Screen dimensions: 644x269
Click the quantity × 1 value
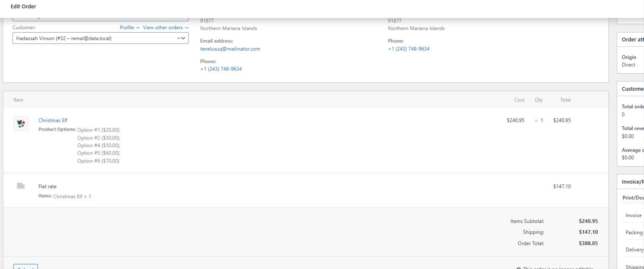(539, 120)
